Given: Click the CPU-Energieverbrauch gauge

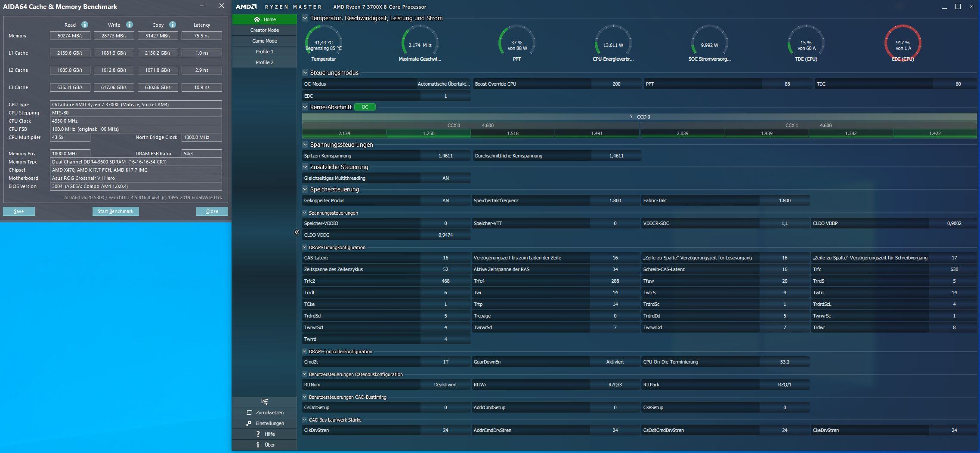Looking at the screenshot, I should pyautogui.click(x=613, y=43).
